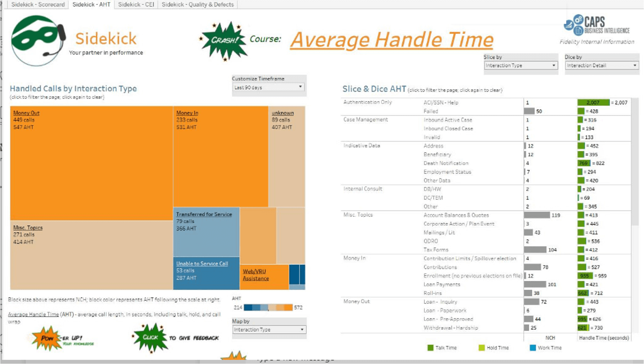Click the yellow Hold Time legend square
644x364 pixels.
point(482,348)
